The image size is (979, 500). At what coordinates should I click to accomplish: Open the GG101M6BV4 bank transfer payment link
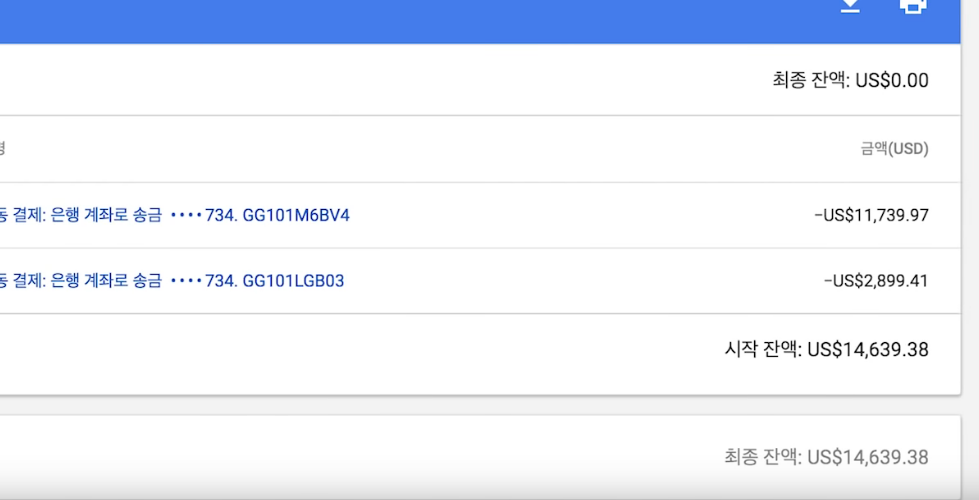(174, 215)
